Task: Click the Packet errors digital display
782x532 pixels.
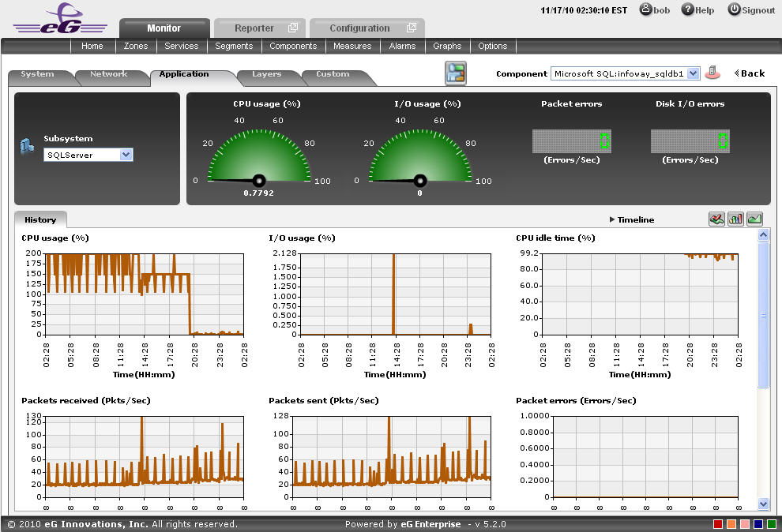Action: [x=572, y=141]
